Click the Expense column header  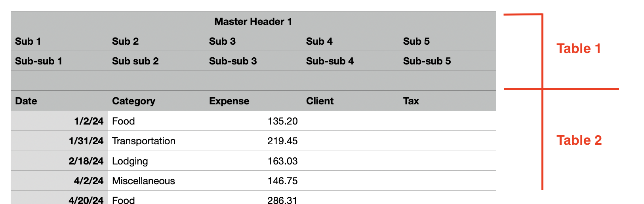click(x=253, y=101)
